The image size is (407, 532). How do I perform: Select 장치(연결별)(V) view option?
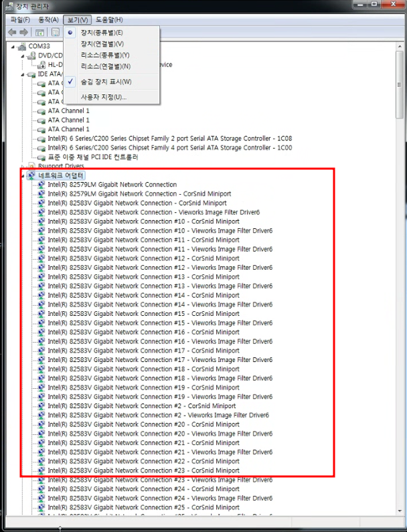(111, 43)
